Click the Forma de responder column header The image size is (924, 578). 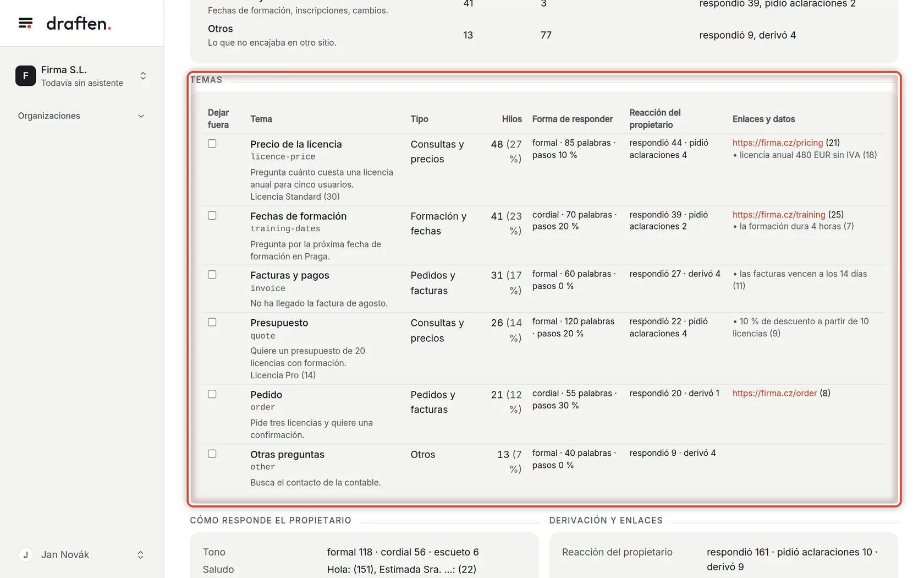pyautogui.click(x=573, y=119)
